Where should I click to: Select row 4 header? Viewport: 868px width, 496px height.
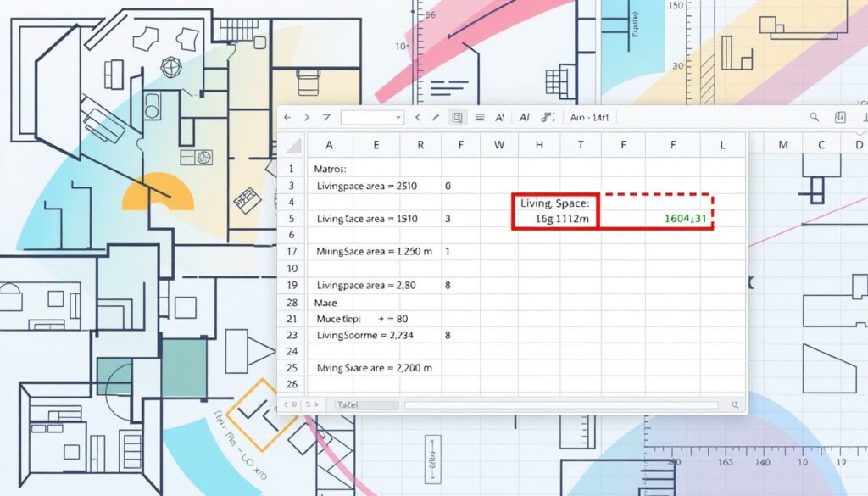click(292, 202)
